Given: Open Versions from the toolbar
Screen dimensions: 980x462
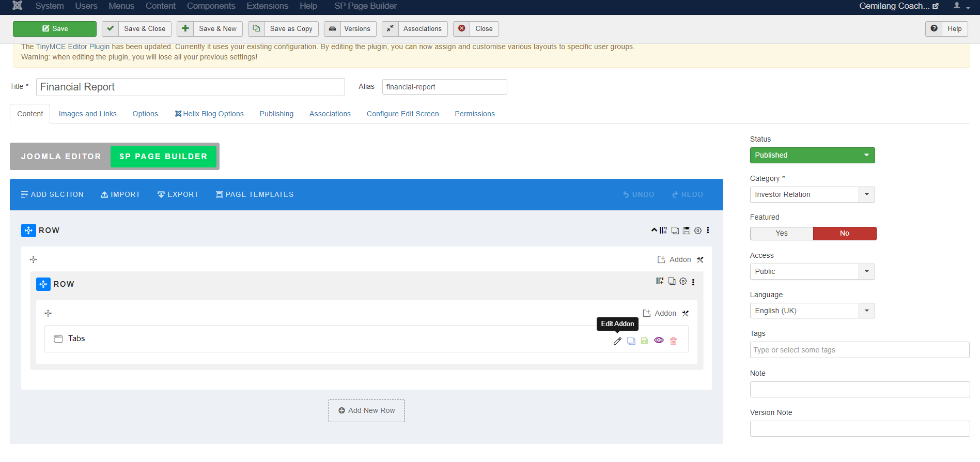Looking at the screenshot, I should (x=350, y=28).
